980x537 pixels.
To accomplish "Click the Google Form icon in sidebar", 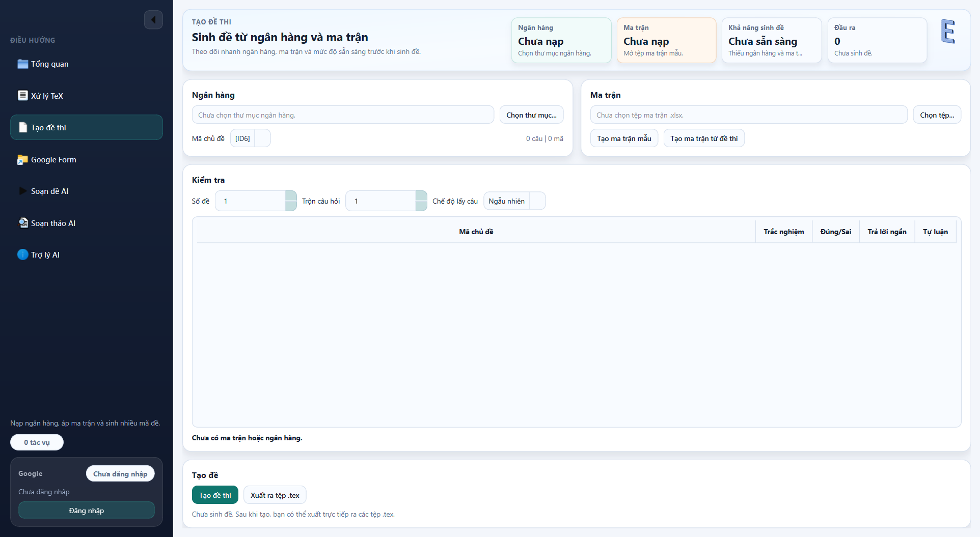I will click(x=22, y=160).
